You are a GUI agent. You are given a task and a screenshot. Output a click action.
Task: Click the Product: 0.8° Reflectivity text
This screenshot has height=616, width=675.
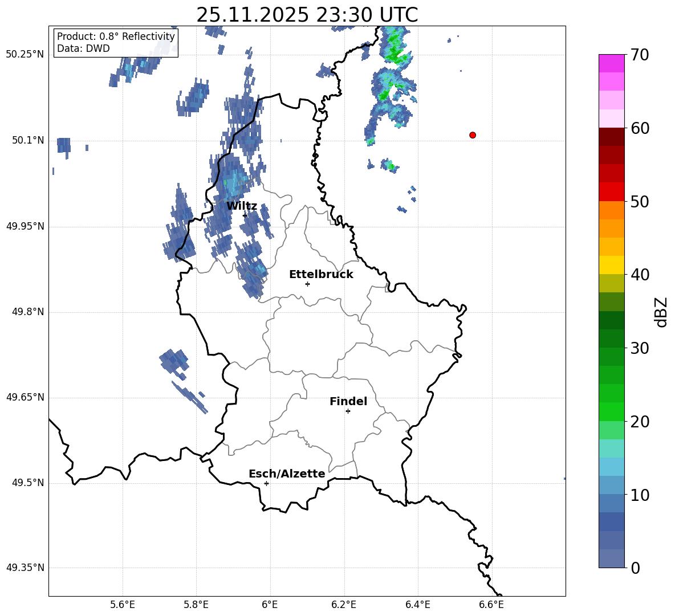pyautogui.click(x=116, y=36)
